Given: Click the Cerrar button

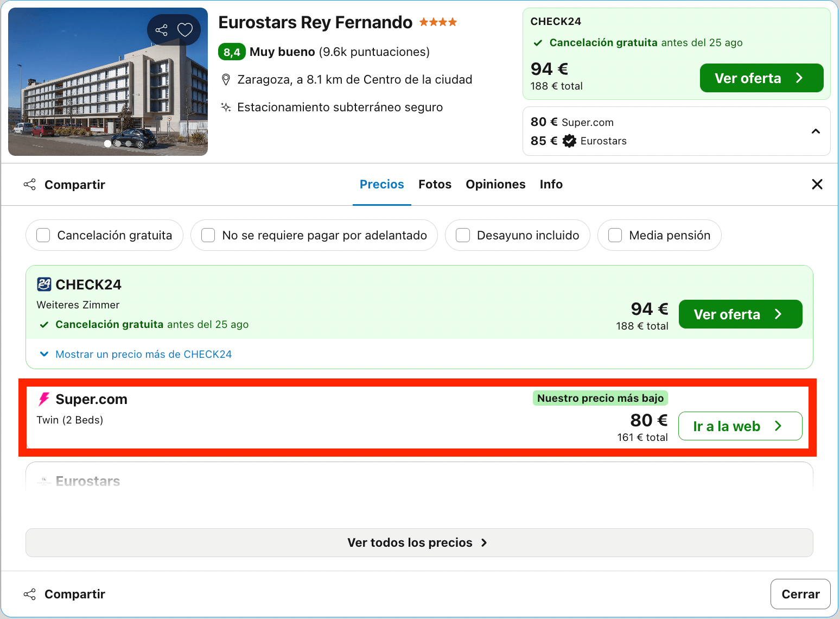Looking at the screenshot, I should pyautogui.click(x=800, y=594).
